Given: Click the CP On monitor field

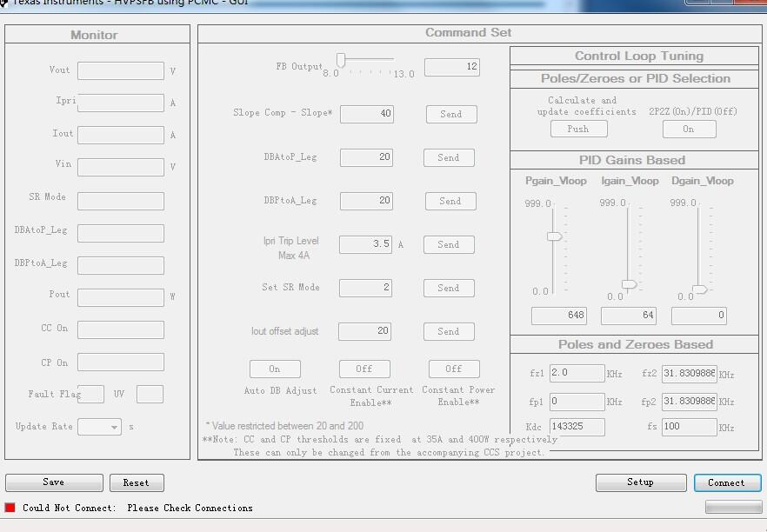Looking at the screenshot, I should coord(121,362).
